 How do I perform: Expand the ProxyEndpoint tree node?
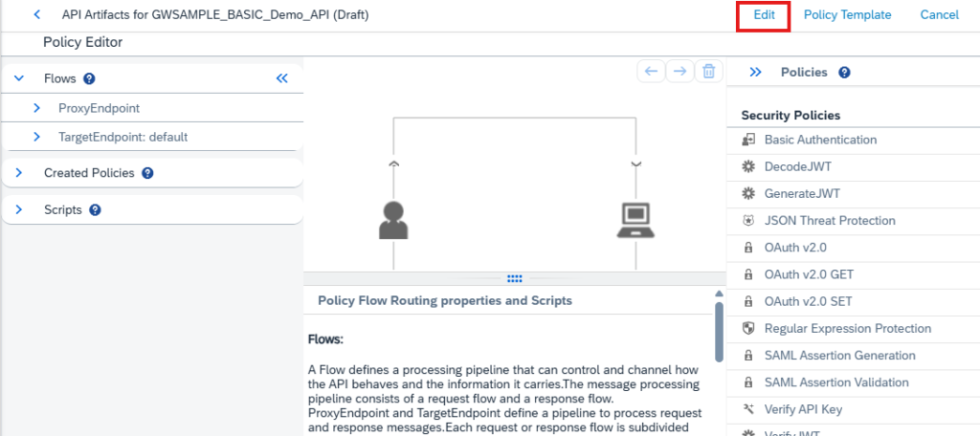[36, 108]
